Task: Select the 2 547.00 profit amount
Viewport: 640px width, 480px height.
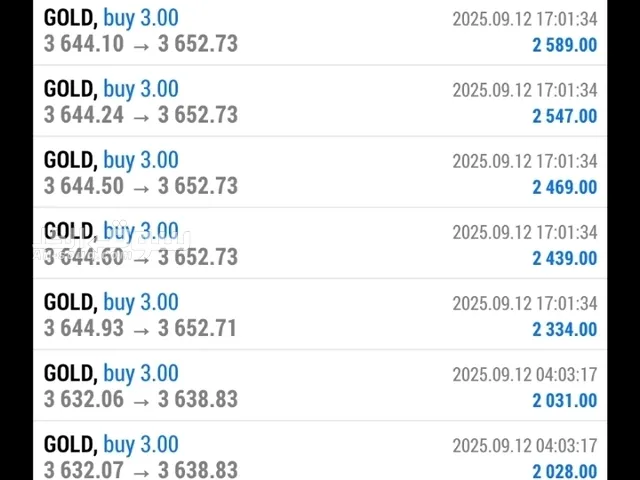Action: pyautogui.click(x=564, y=116)
